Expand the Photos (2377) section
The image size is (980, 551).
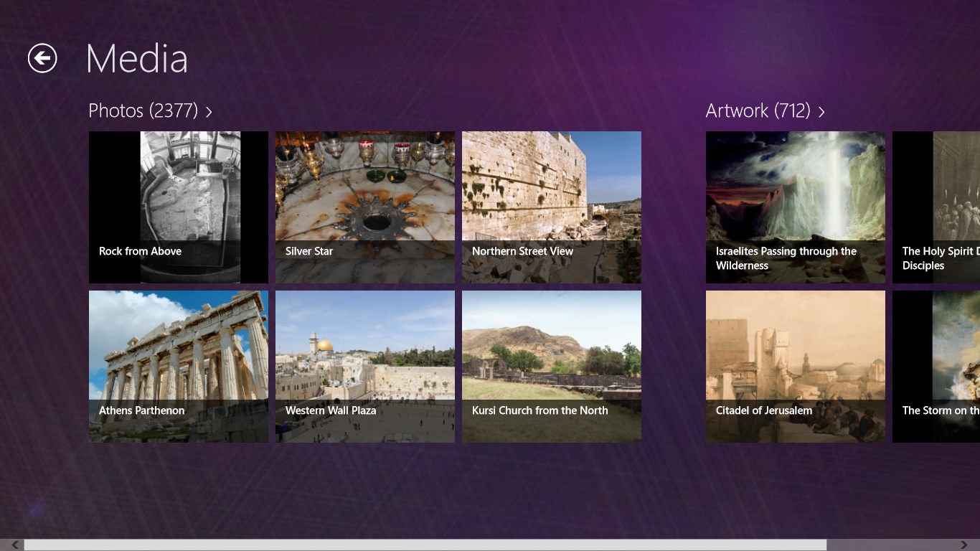point(150,110)
